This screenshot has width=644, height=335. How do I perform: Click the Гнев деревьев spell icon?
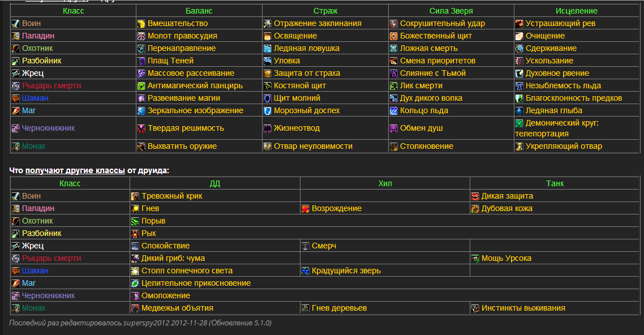pyautogui.click(x=306, y=308)
